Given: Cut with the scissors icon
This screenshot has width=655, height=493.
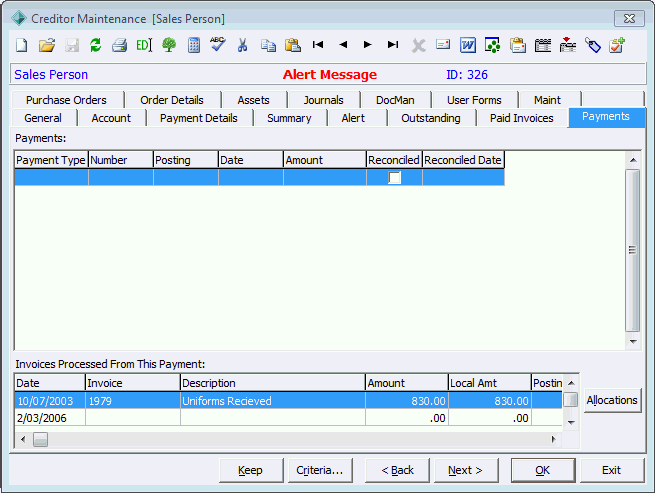Looking at the screenshot, I should (x=242, y=45).
